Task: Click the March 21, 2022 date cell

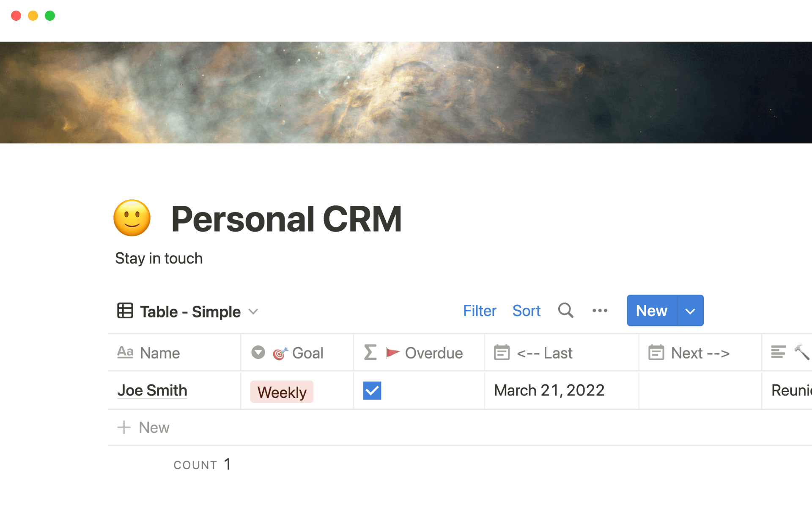Action: tap(549, 390)
